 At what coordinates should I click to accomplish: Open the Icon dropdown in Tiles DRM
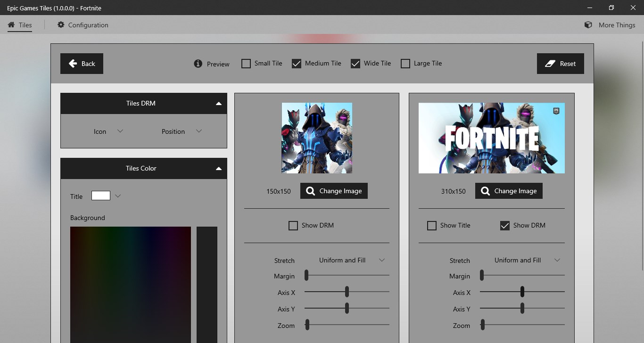coord(108,131)
